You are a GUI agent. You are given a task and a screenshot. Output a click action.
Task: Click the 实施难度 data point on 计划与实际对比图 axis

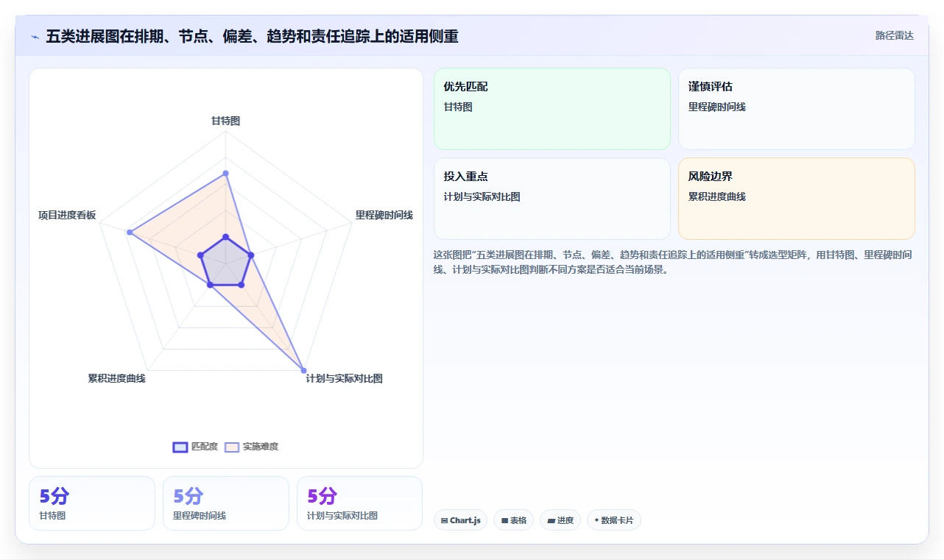point(303,370)
